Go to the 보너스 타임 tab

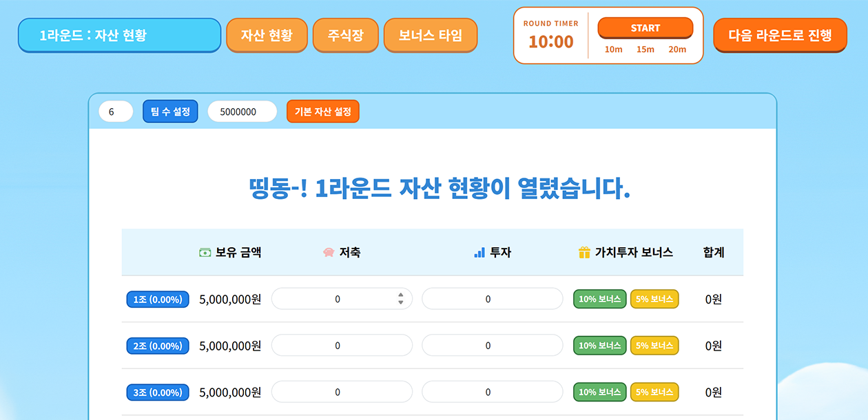click(430, 35)
